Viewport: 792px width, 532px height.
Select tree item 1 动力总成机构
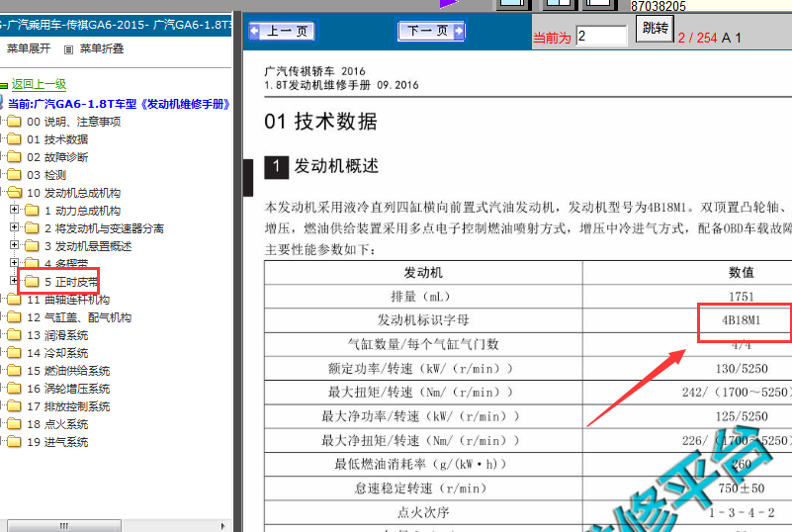[82, 211]
